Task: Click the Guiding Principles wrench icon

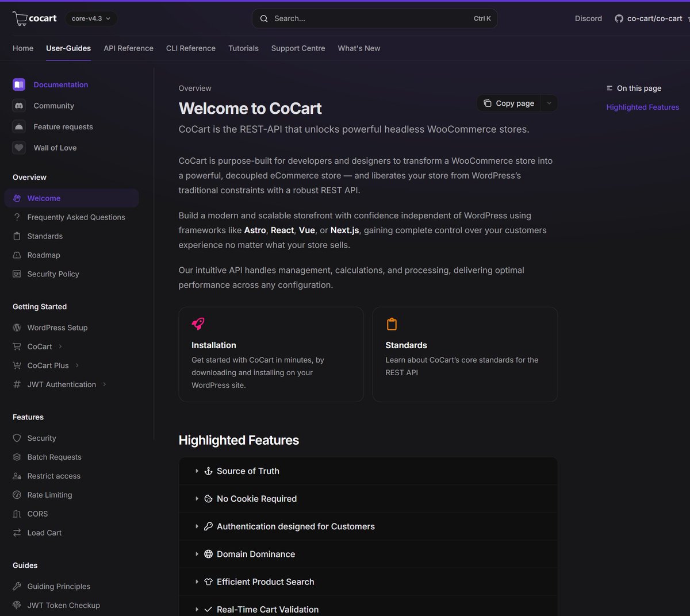Action: coord(17,586)
